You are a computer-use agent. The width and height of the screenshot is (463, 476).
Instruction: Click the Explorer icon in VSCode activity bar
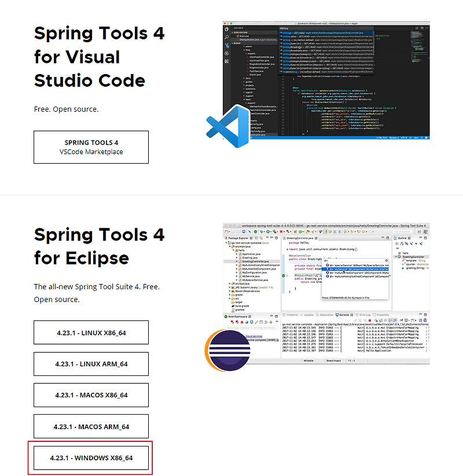coord(226,29)
